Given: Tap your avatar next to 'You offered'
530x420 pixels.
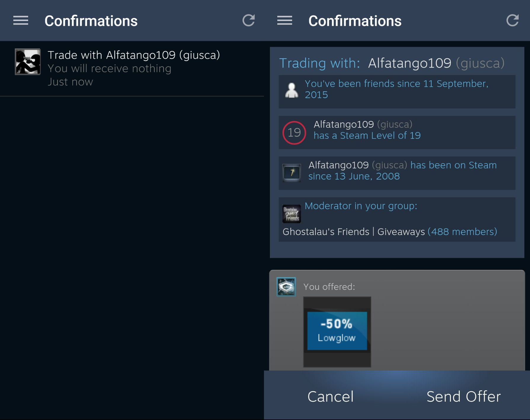Looking at the screenshot, I should coord(286,287).
